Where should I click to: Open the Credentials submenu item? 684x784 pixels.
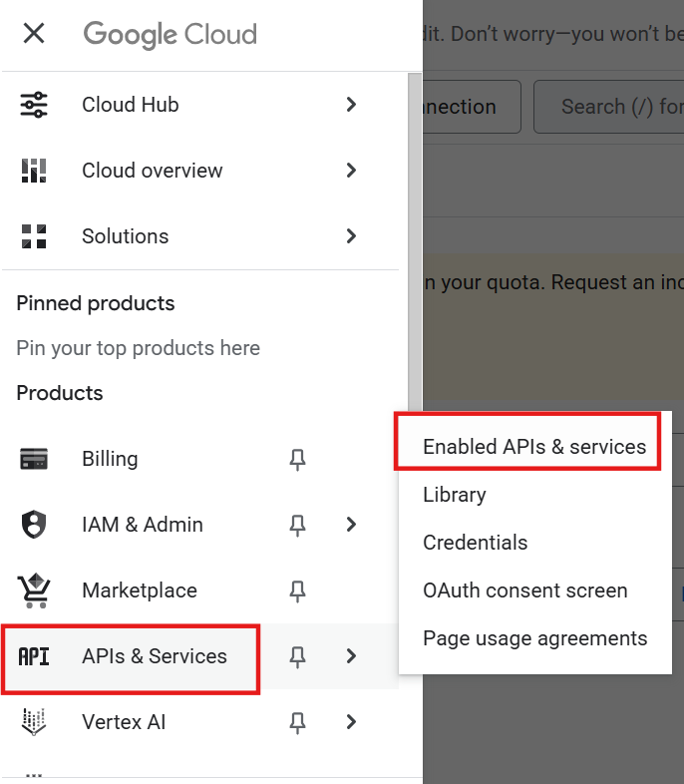pyautogui.click(x=476, y=543)
